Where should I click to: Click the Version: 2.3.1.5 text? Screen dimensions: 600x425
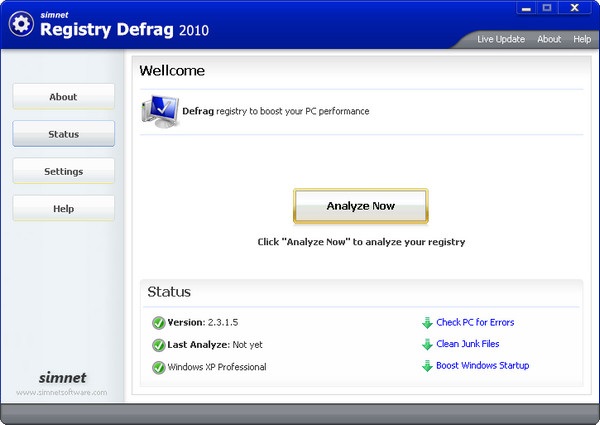tap(203, 322)
